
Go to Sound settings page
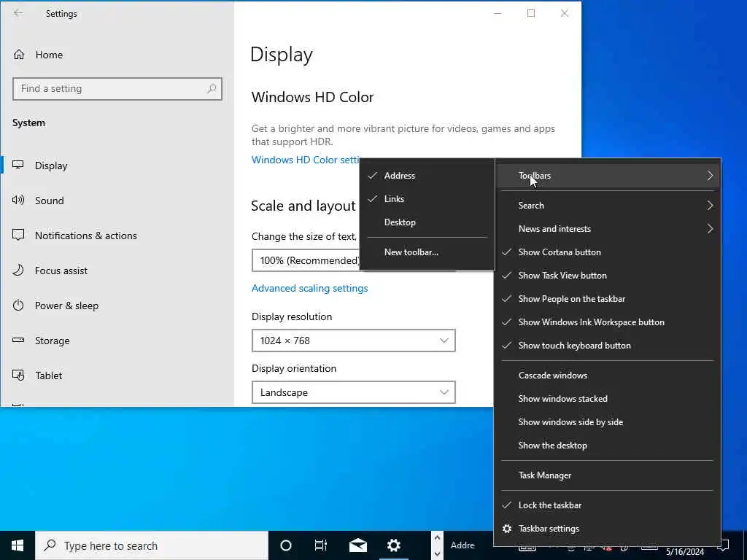point(117,201)
